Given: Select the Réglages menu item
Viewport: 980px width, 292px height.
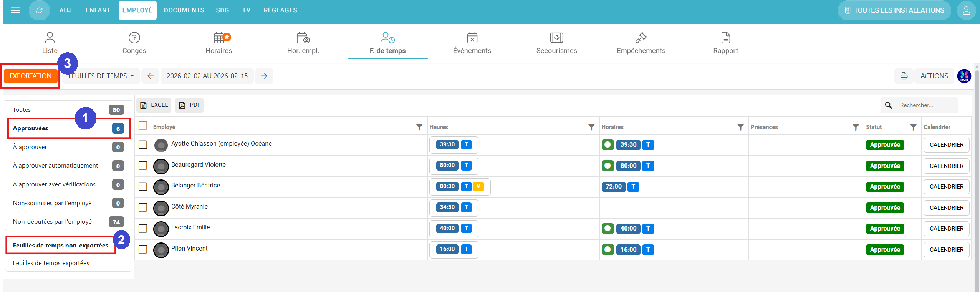Looking at the screenshot, I should (x=280, y=10).
